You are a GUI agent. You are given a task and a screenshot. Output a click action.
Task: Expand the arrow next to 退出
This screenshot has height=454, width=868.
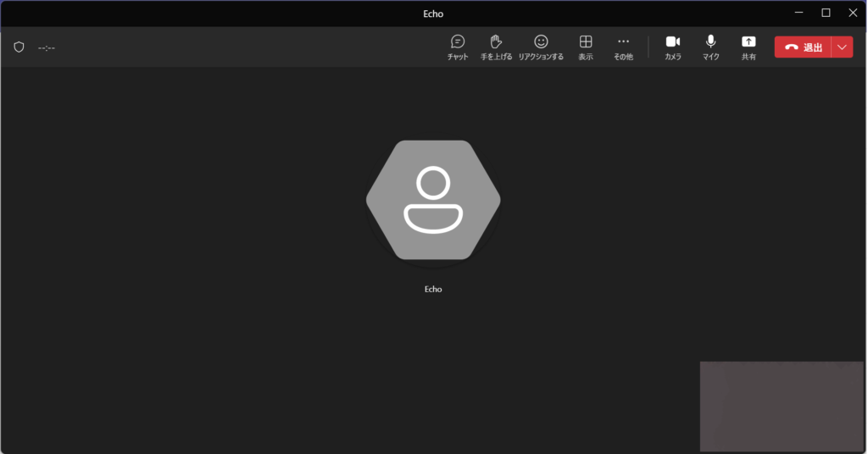(x=842, y=47)
